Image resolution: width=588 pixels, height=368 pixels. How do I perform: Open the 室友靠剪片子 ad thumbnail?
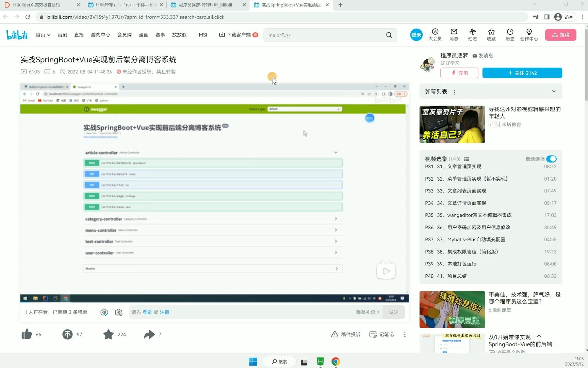pos(452,124)
